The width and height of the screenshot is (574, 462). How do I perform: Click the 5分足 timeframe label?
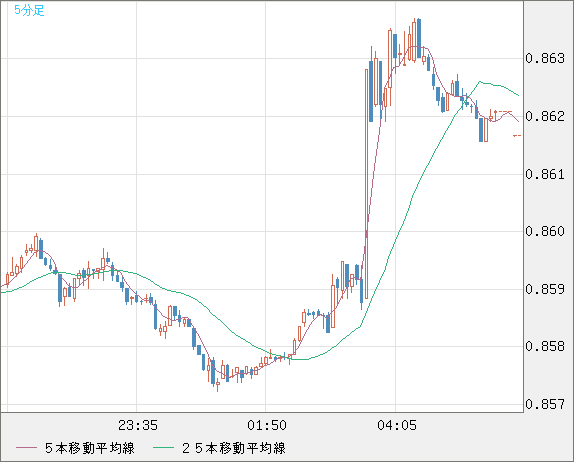click(29, 10)
